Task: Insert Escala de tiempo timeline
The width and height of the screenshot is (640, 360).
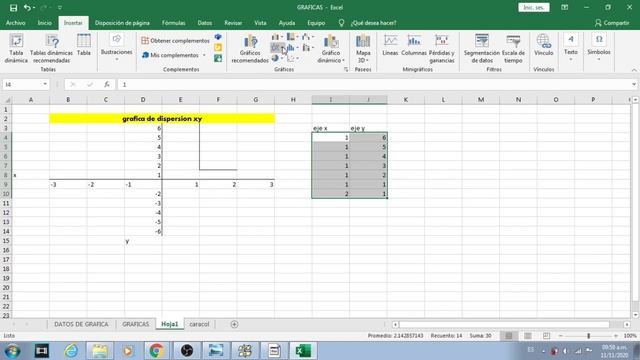Action: pos(513,49)
